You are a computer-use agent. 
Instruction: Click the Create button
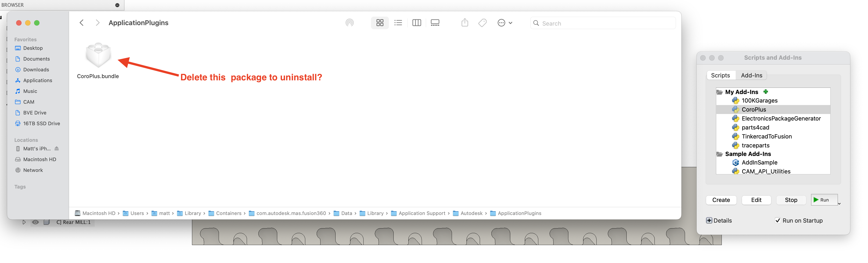721,200
